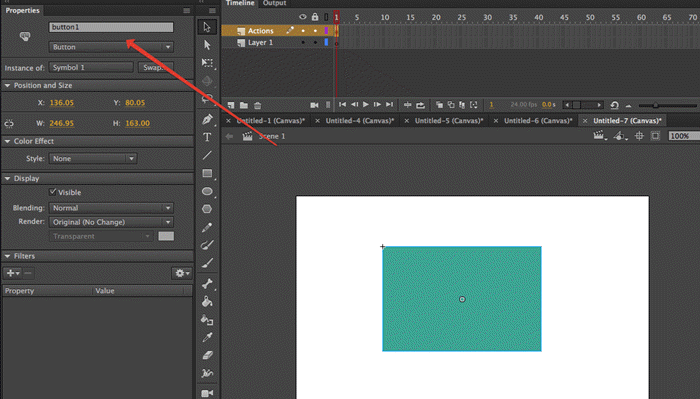The image size is (700, 399).
Task: Choose the Subselection arrow tool
Action: [207, 45]
